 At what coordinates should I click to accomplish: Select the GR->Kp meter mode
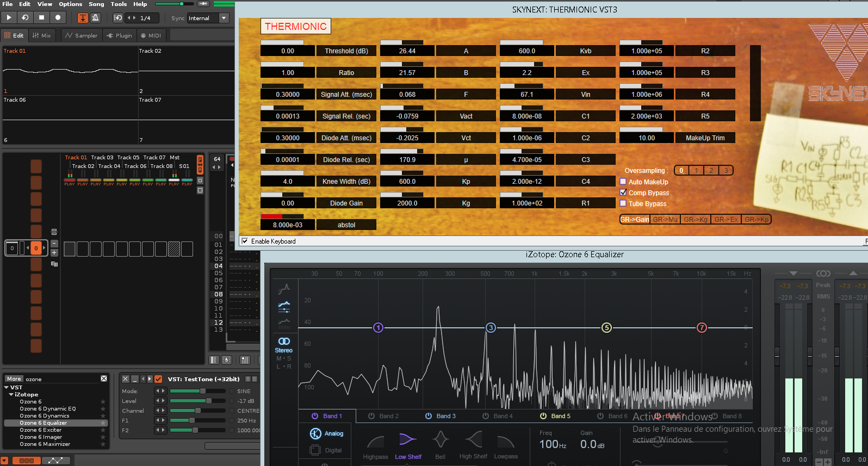coord(757,220)
